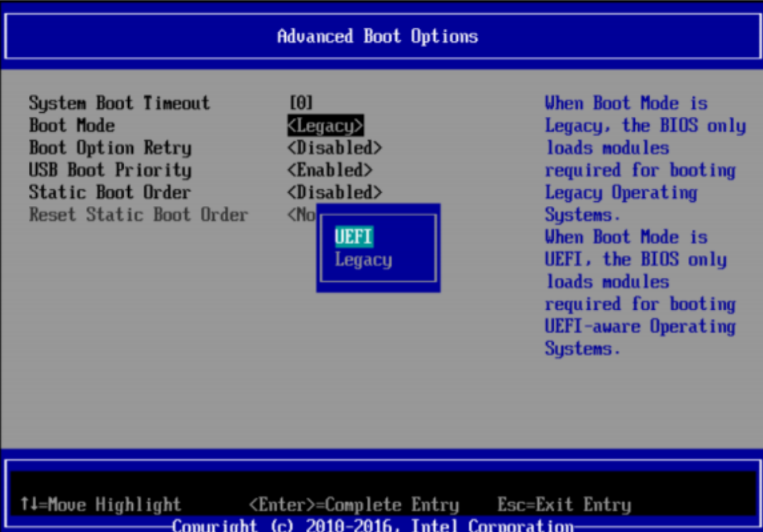Select UEFI in the boot mode popup
Viewport: 763px width, 532px height.
coord(354,236)
